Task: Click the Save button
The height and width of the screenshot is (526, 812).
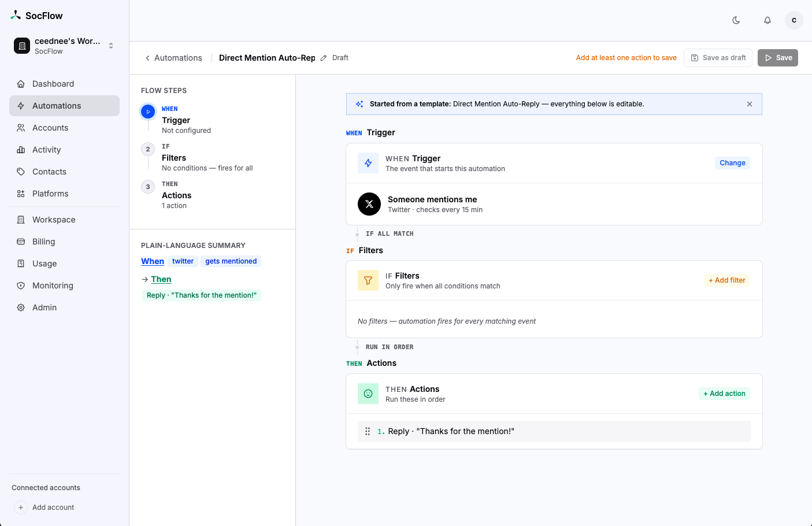Action: pyautogui.click(x=778, y=58)
